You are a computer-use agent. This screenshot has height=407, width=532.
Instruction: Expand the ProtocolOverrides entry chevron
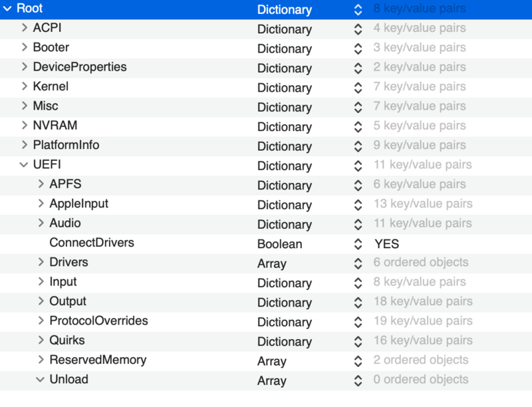point(41,321)
